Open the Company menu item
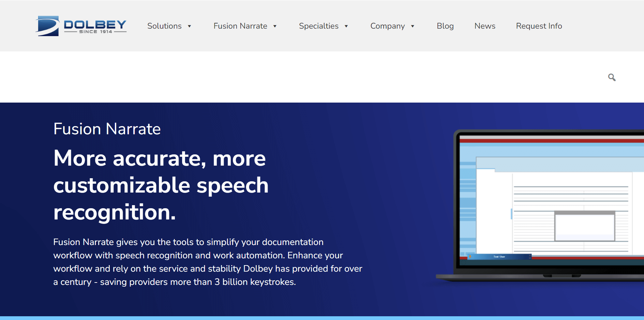 (x=388, y=26)
